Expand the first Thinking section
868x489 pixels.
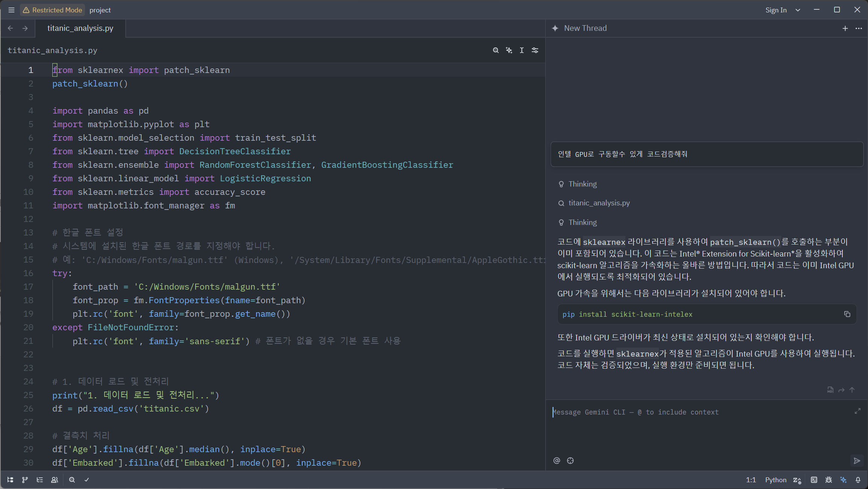coord(582,184)
